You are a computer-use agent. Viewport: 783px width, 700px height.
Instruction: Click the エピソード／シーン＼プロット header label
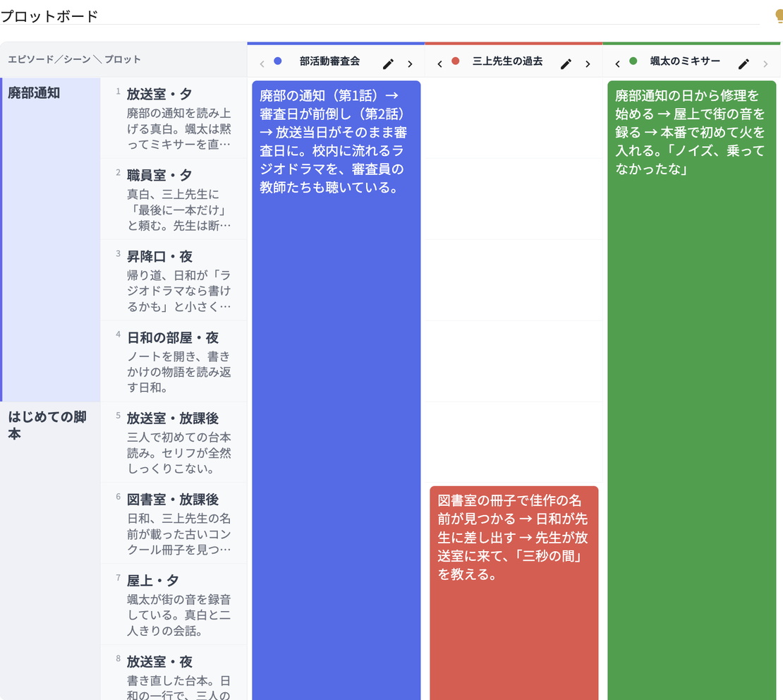pyautogui.click(x=74, y=59)
